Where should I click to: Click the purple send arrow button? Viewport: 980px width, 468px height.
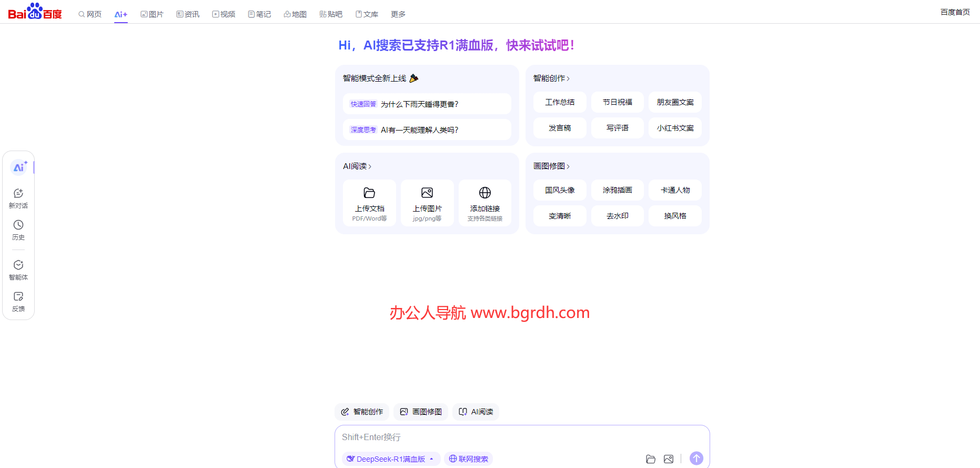point(696,459)
